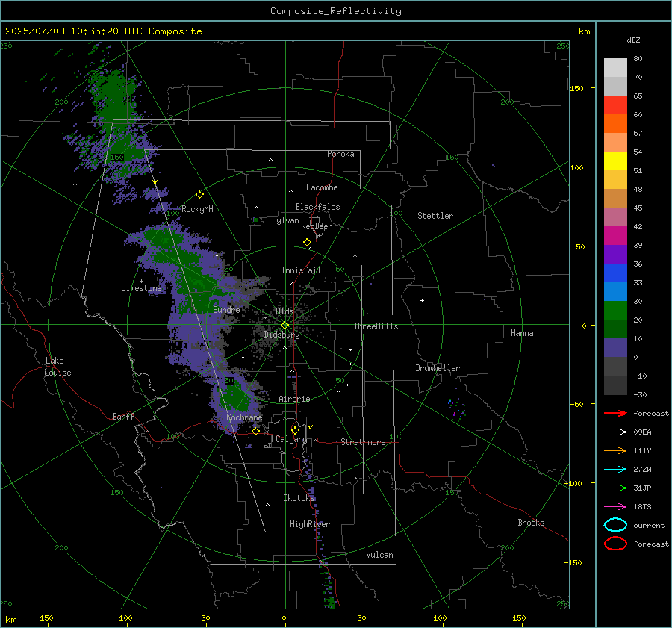
Task: Click the Brooks city label
Action: (x=531, y=523)
